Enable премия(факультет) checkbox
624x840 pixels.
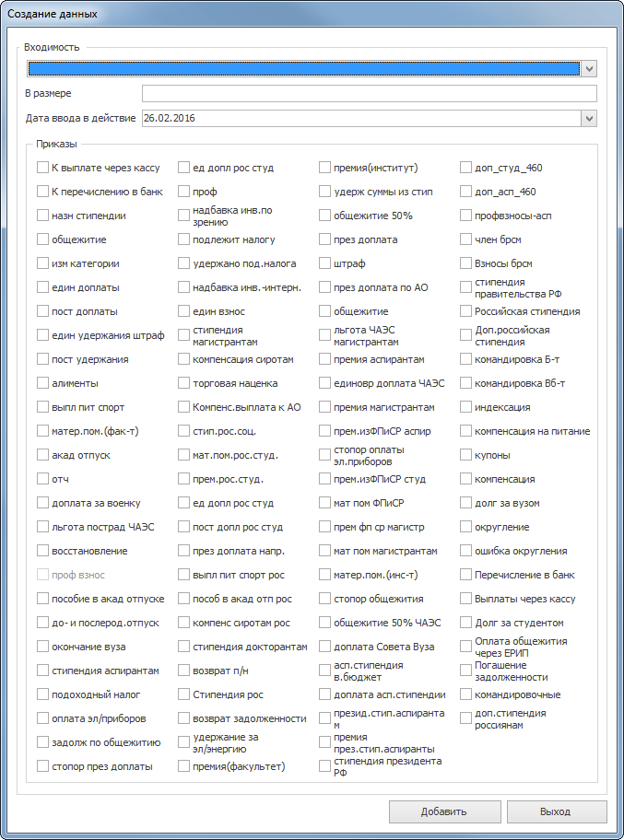183,766
